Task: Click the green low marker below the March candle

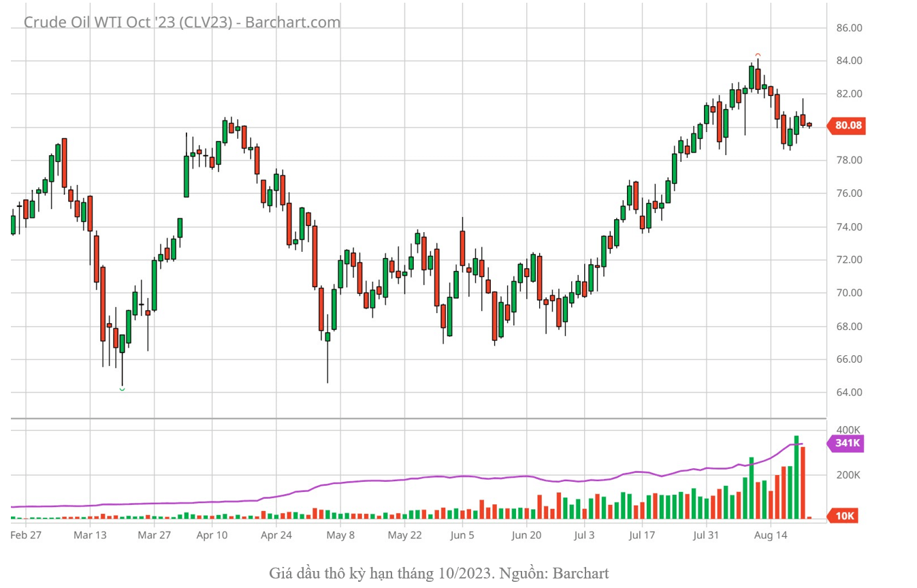Action: pyautogui.click(x=122, y=389)
